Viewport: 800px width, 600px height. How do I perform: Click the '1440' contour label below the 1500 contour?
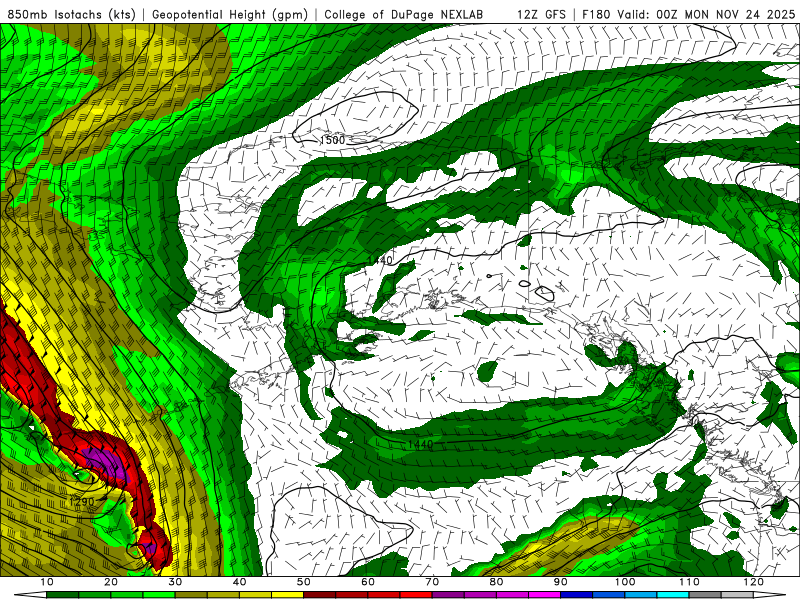(x=380, y=260)
